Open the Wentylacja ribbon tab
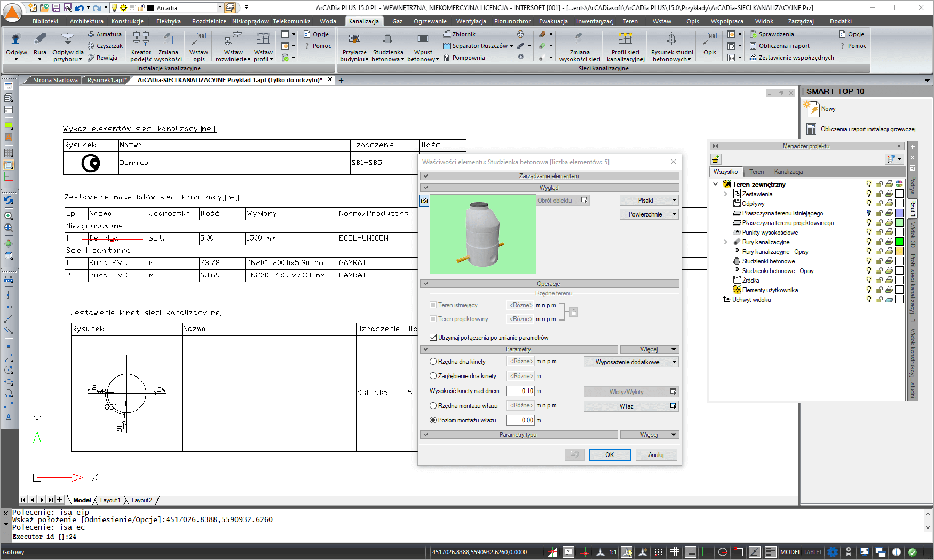The width and height of the screenshot is (934, 560). 471,21
